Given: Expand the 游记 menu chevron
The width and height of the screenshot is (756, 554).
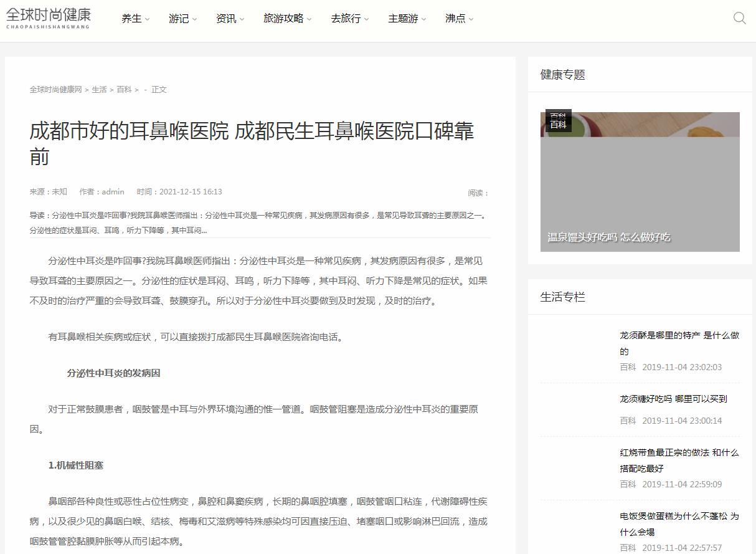Looking at the screenshot, I should (x=195, y=19).
